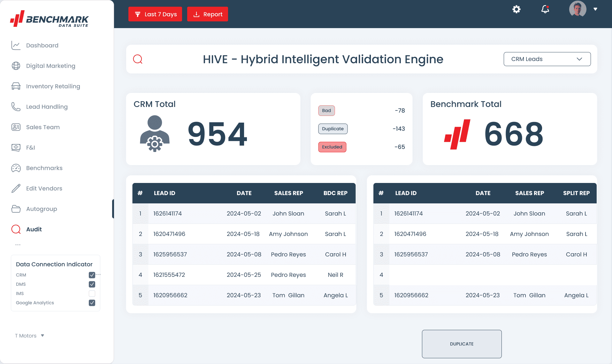Viewport: 612px width, 364px height.
Task: Open Edit Vendors menu item
Action: coord(44,188)
